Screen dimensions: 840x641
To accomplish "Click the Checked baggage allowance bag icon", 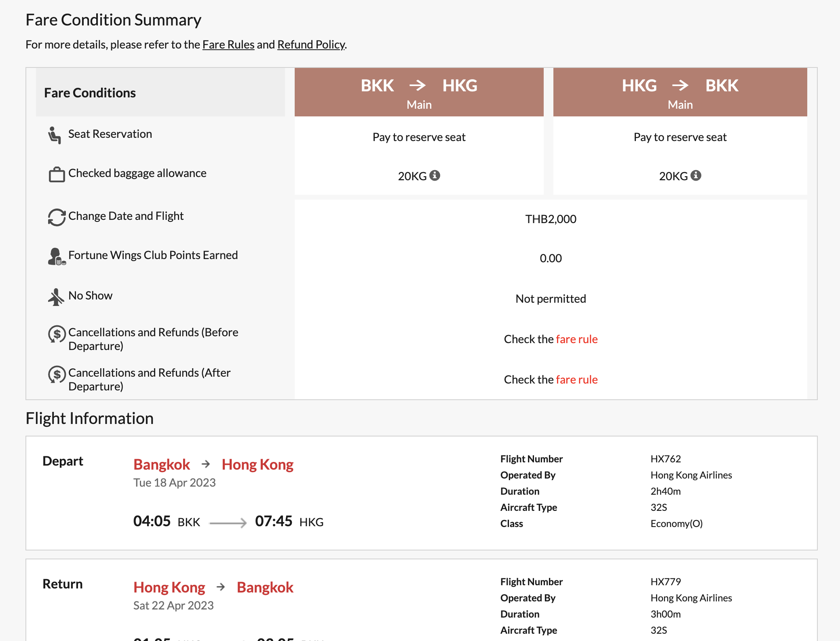I will (57, 175).
